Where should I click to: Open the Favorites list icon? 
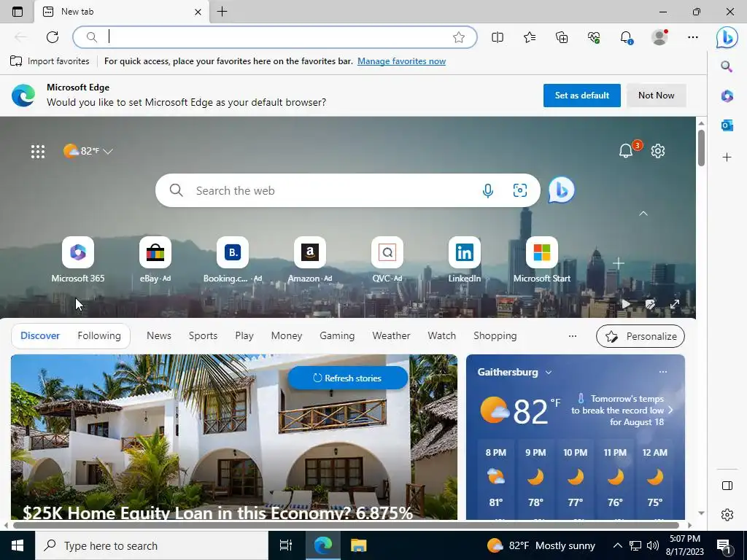tap(530, 37)
